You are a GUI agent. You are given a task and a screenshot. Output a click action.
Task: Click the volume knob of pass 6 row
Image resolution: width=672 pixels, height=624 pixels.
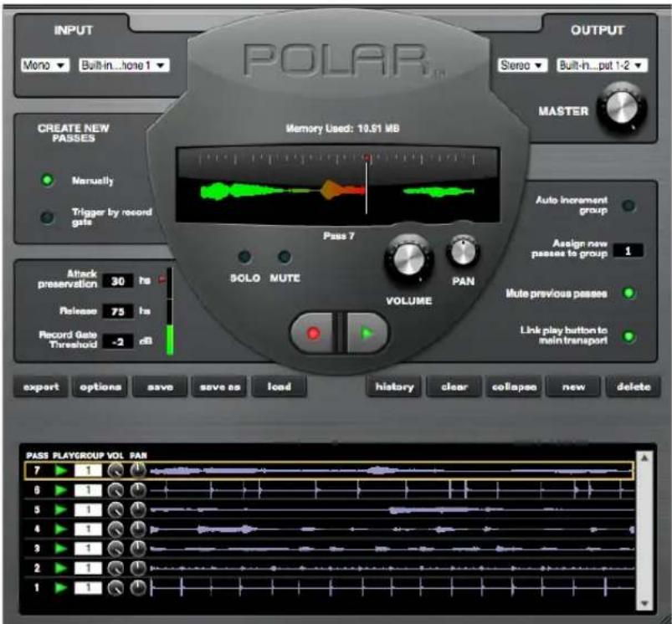[115, 490]
